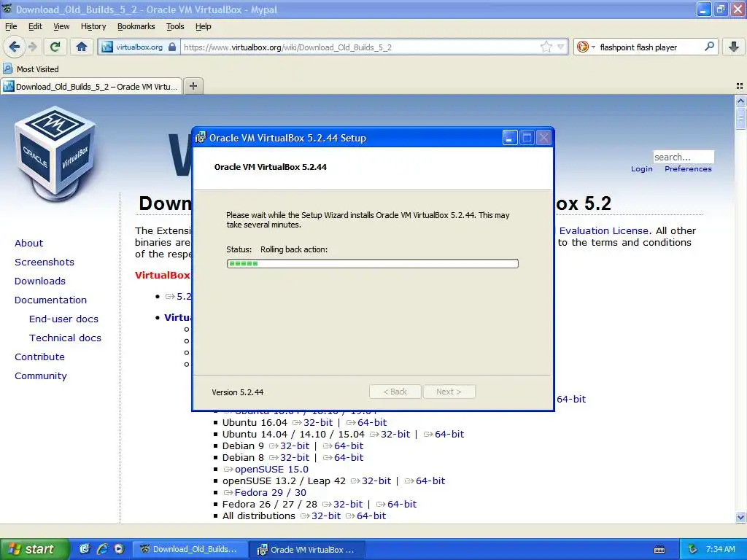Open Technical docs link

coord(65,338)
